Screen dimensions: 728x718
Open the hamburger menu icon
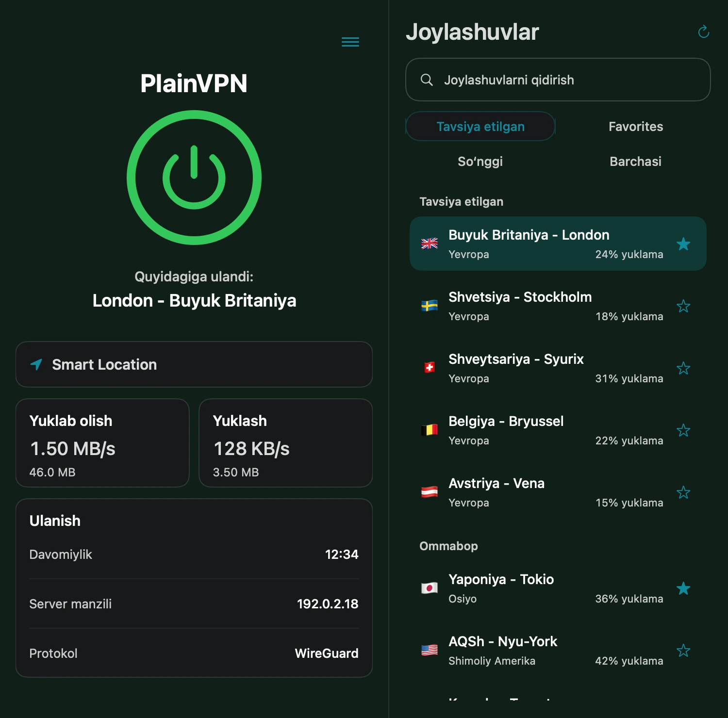coord(350,42)
